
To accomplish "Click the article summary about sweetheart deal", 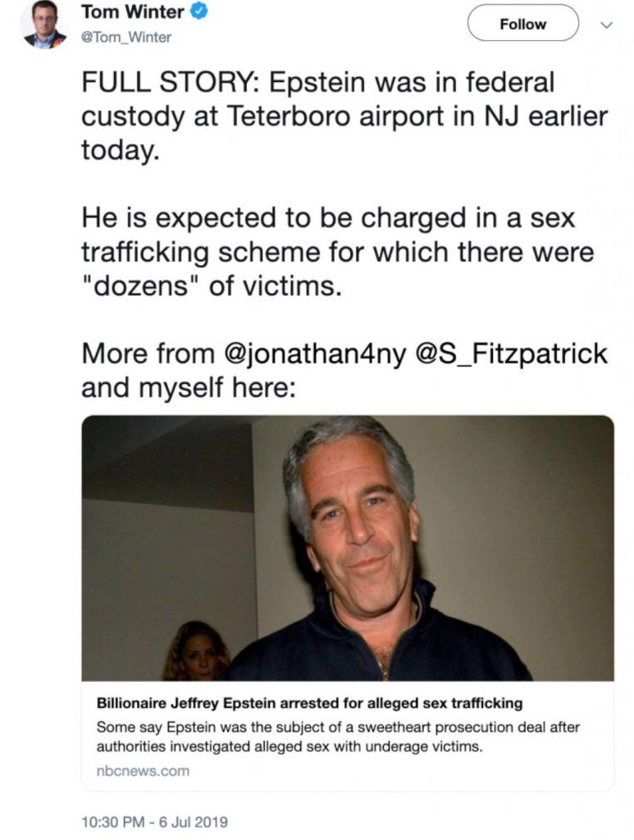I will click(338, 736).
